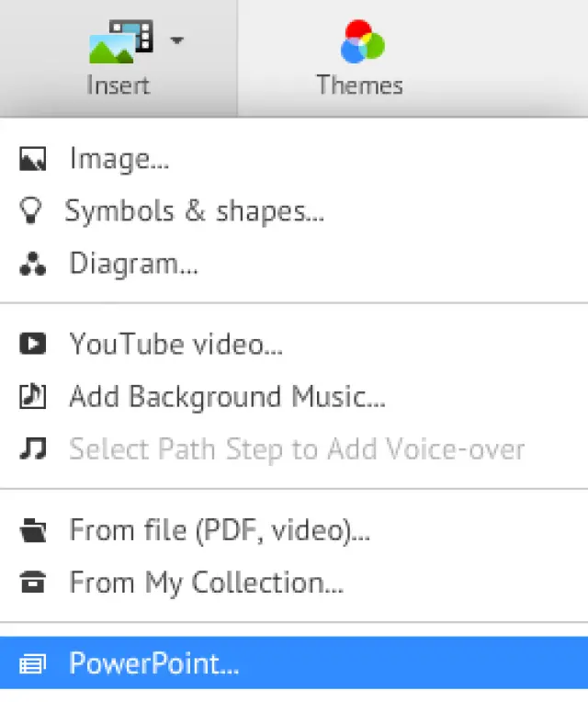The image size is (588, 702).
Task: Choose Image... from the Insert menu
Action: pos(119,159)
